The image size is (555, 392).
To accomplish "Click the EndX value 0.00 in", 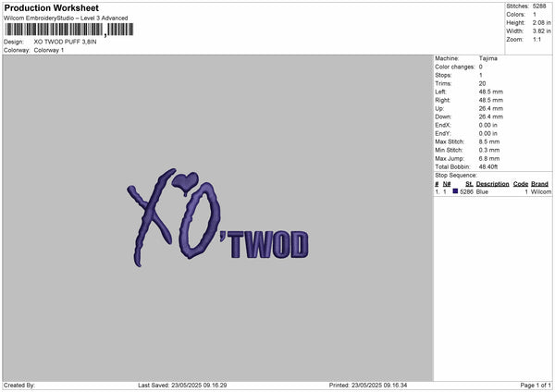I will [488, 125].
